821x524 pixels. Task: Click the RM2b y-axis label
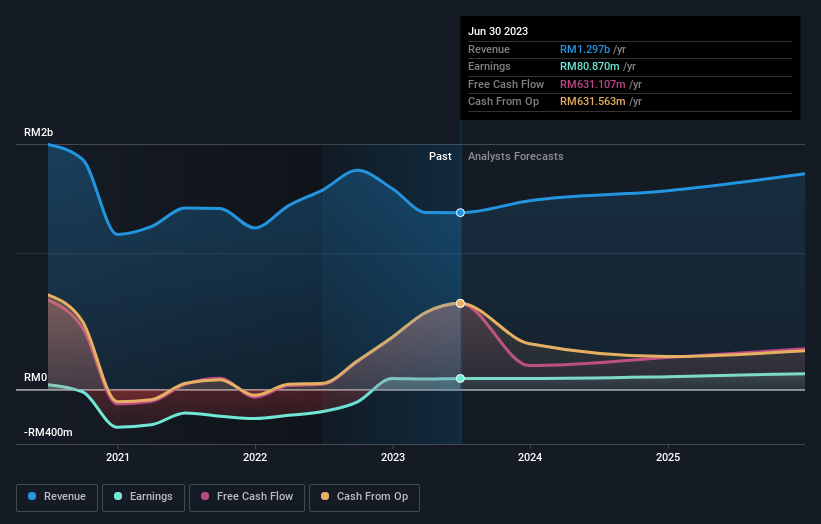tap(38, 132)
